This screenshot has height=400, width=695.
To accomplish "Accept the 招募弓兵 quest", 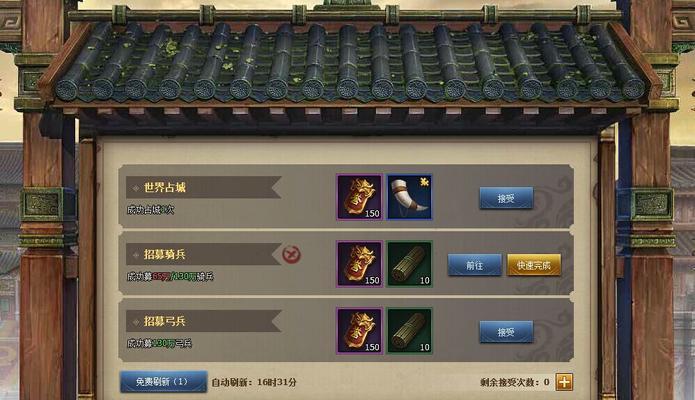I will tap(506, 332).
